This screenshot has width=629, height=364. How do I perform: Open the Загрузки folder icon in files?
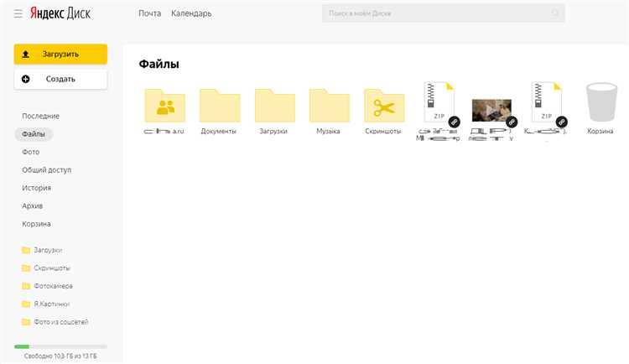[274, 107]
